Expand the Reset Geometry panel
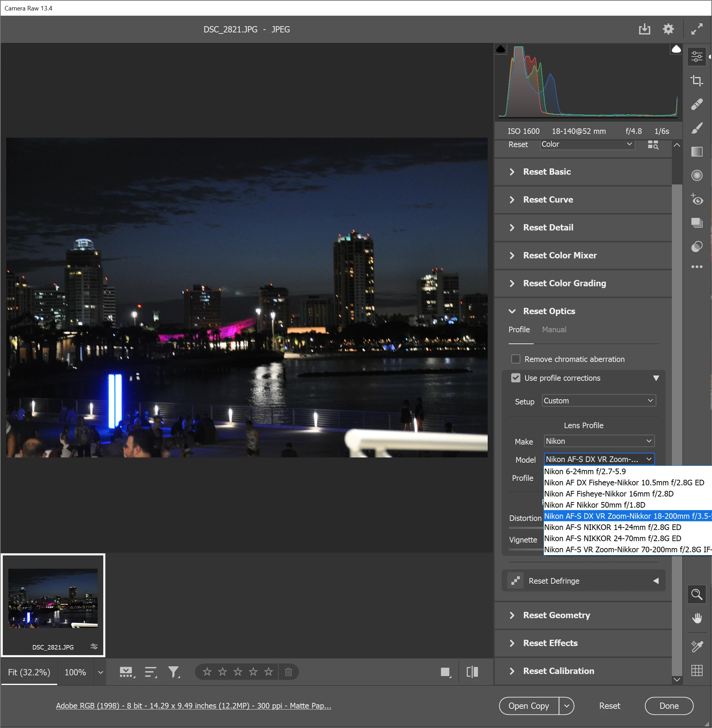Viewport: 712px width, 728px height. pos(556,615)
